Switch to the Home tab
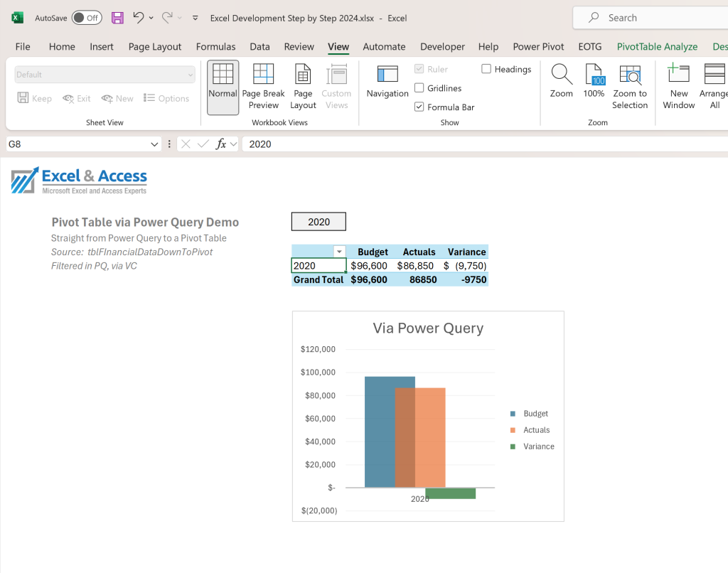This screenshot has height=573, width=728. pos(62,46)
